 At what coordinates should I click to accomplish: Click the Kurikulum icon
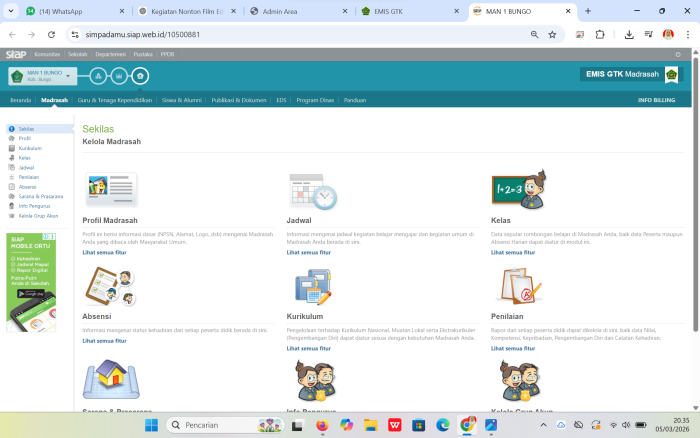click(x=312, y=287)
